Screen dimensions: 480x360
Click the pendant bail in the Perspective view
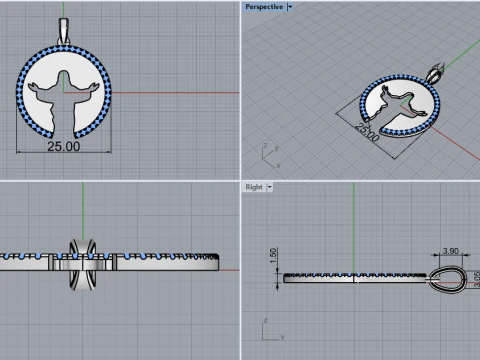tap(435, 73)
